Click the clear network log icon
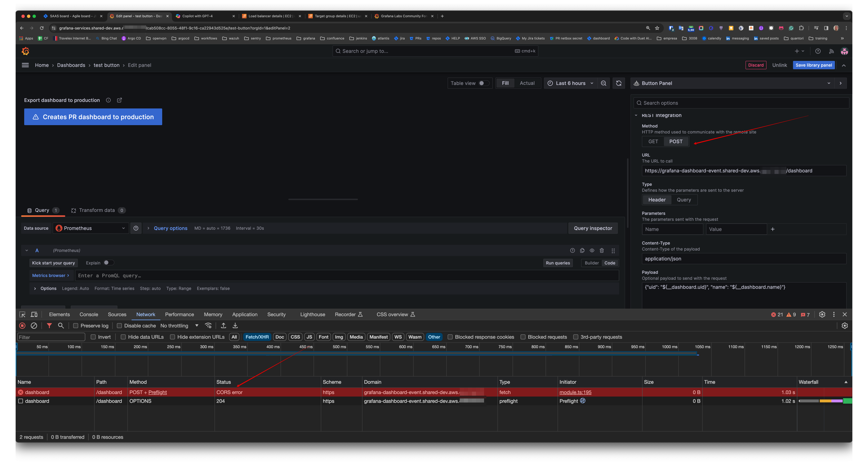The height and width of the screenshot is (463, 868). coord(34,326)
